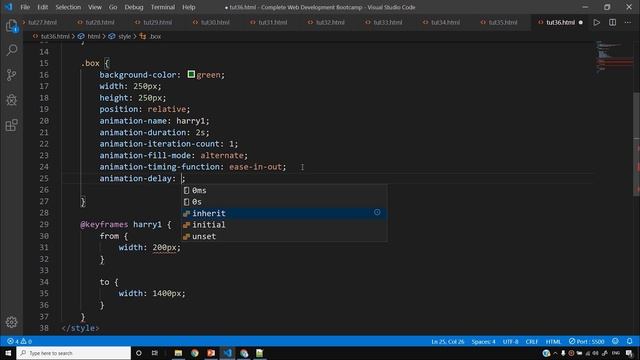The width and height of the screenshot is (640, 360).
Task: Open the Manage gear settings icon
Action: click(11, 322)
